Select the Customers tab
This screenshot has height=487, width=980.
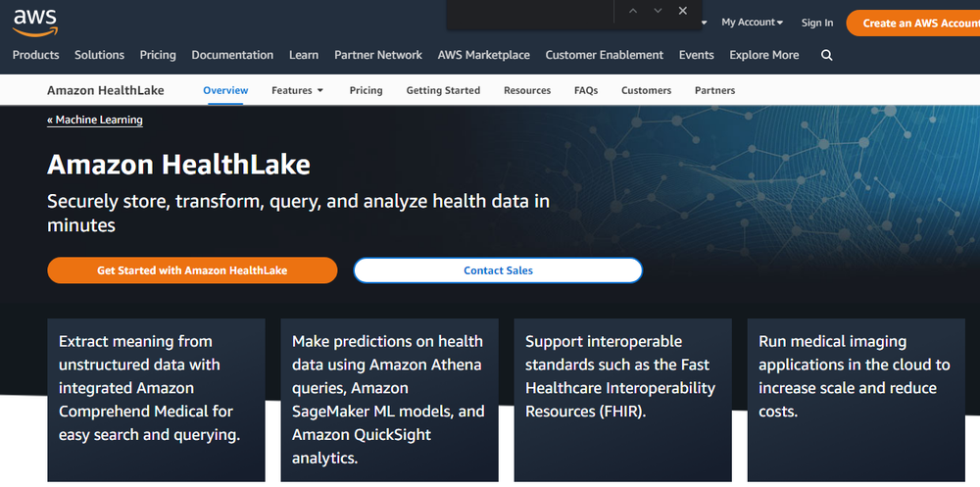pos(646,90)
